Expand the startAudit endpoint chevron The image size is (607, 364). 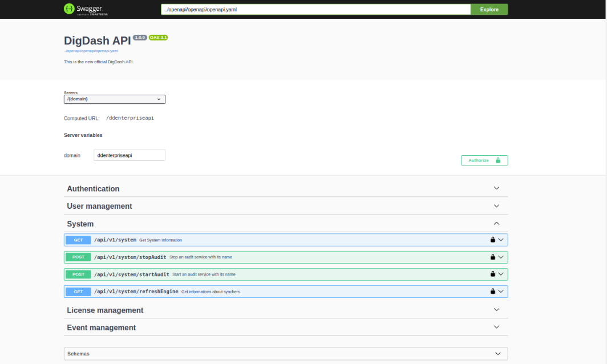(501, 274)
